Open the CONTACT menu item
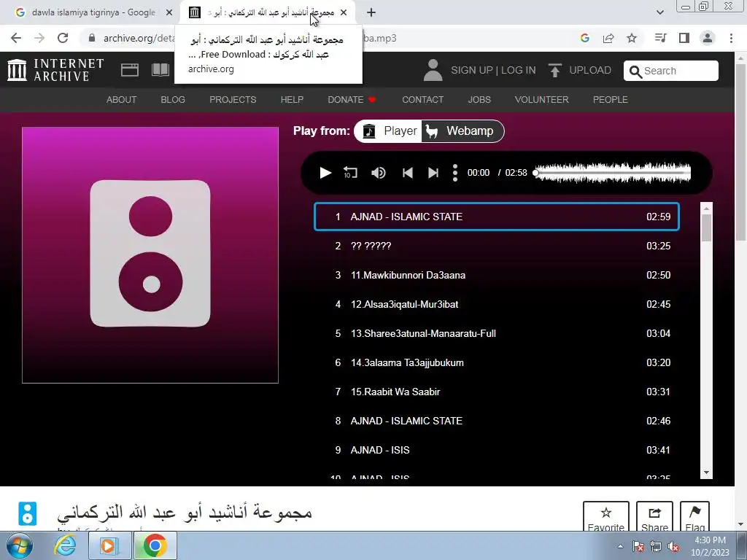Screen dimensions: 747x560 click(422, 99)
